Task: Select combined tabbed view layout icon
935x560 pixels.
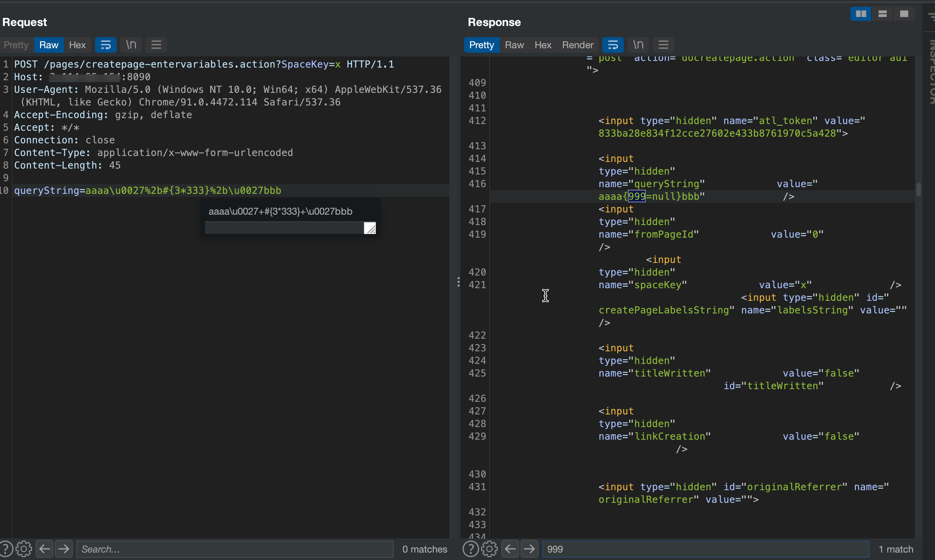Action: pyautogui.click(x=904, y=14)
